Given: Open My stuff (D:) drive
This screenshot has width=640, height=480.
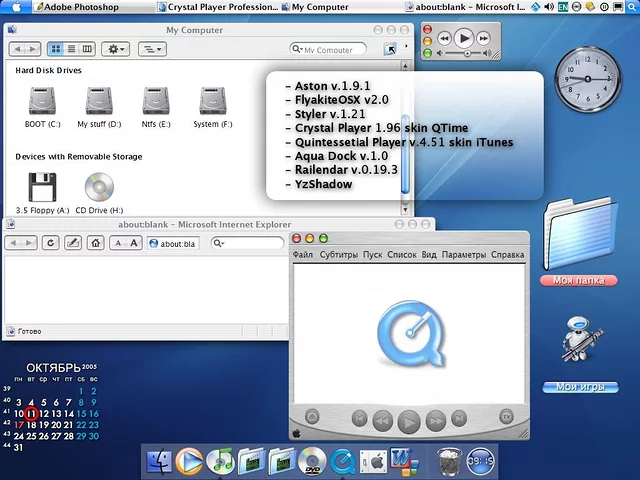Looking at the screenshot, I should point(99,101).
